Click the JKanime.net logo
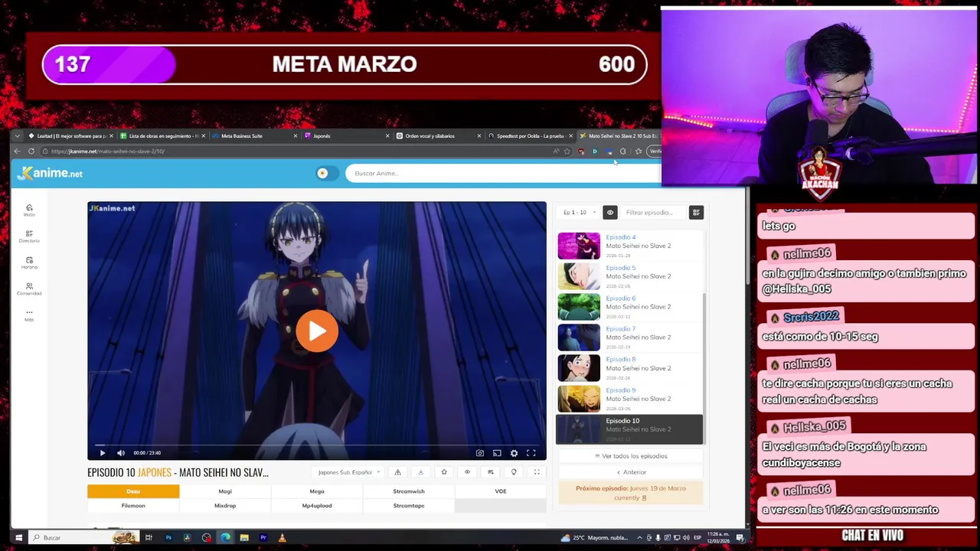980x551 pixels. (x=51, y=174)
